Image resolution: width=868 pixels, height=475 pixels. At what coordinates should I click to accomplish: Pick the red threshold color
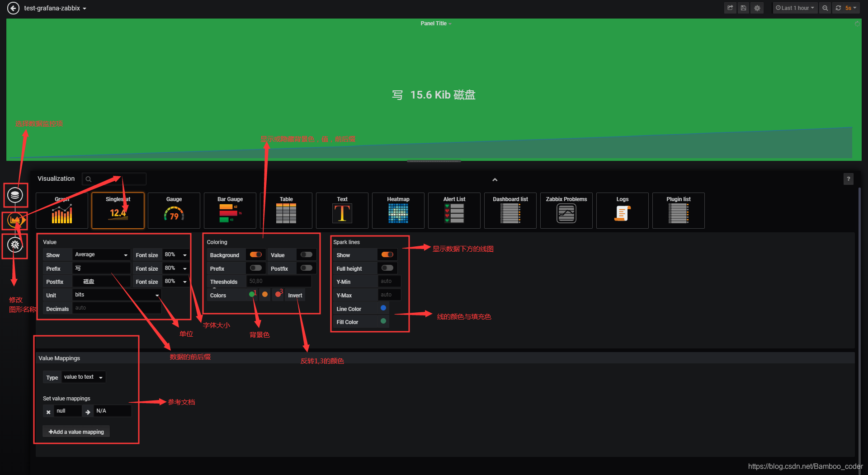[278, 295]
